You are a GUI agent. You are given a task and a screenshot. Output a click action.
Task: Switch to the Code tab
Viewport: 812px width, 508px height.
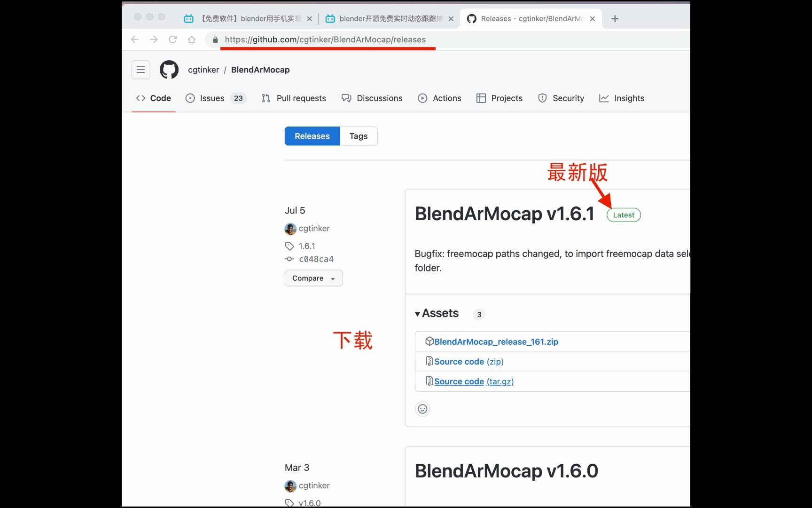click(153, 98)
